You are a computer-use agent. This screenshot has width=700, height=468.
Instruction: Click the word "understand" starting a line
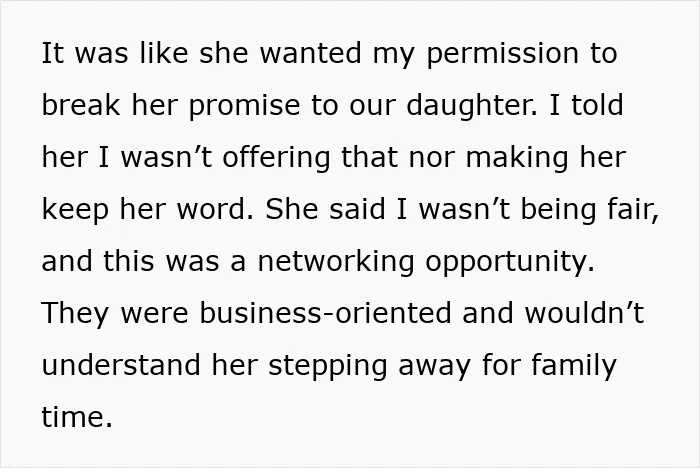(x=121, y=364)
